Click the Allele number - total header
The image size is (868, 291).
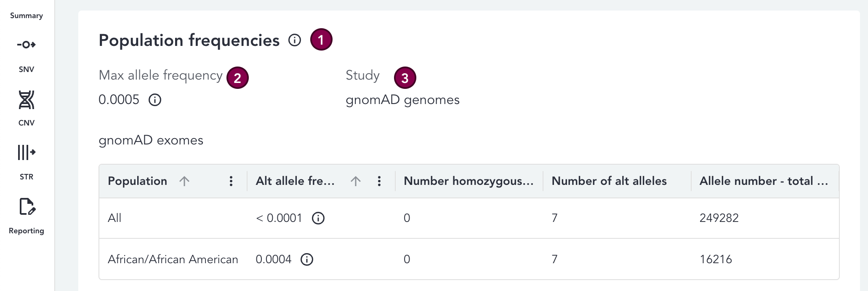click(x=764, y=181)
